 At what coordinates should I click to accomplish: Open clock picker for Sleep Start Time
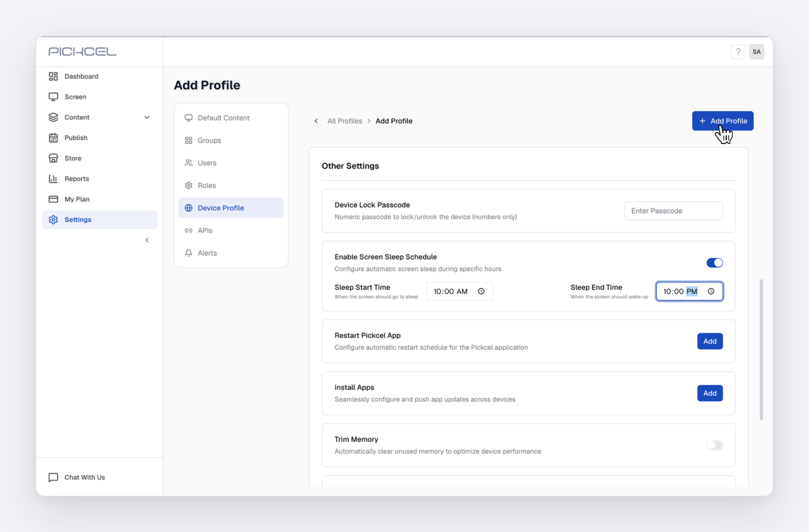click(x=481, y=291)
